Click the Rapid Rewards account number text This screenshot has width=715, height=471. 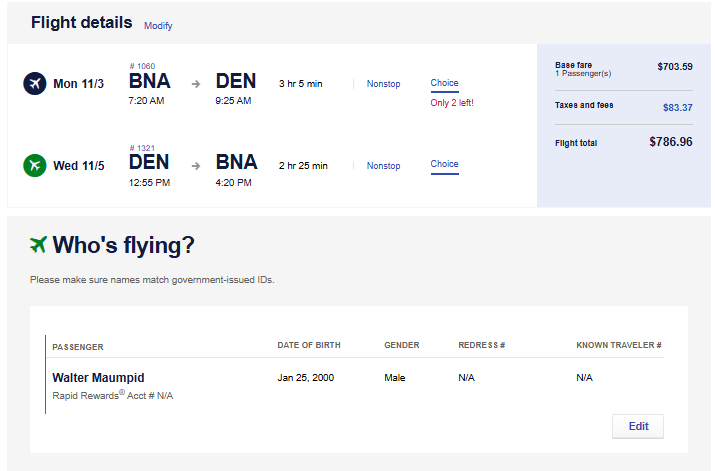coord(112,396)
